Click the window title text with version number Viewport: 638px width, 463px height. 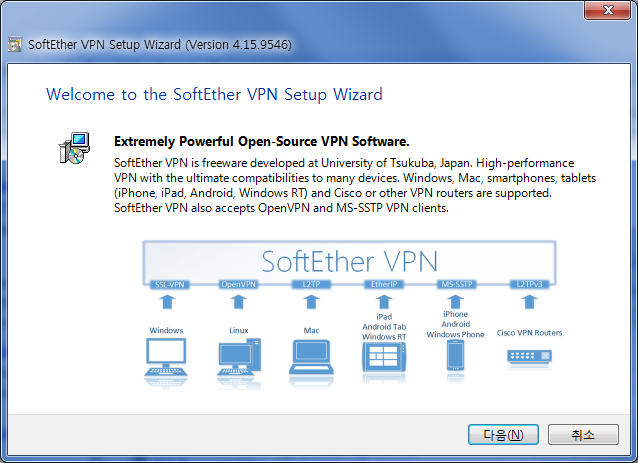tap(160, 44)
